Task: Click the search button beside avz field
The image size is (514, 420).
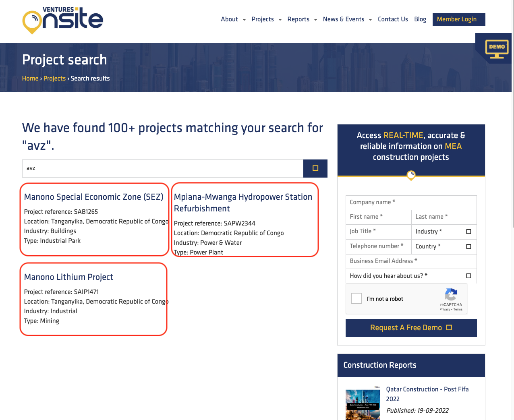Action: pos(315,168)
